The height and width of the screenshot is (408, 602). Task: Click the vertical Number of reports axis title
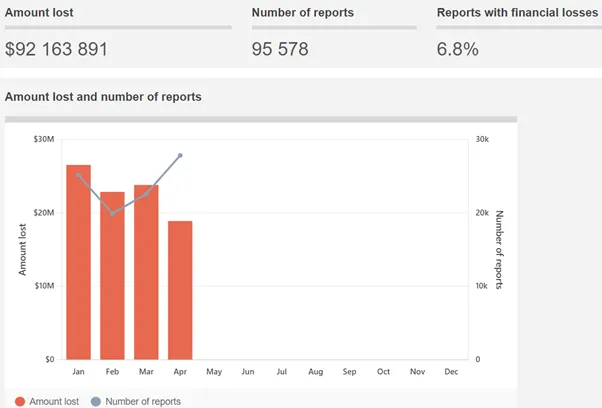click(x=499, y=249)
